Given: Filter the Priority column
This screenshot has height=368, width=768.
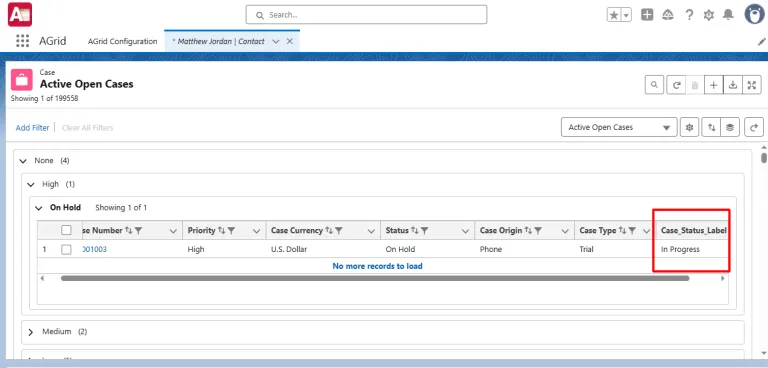Looking at the screenshot, I should click(x=231, y=230).
